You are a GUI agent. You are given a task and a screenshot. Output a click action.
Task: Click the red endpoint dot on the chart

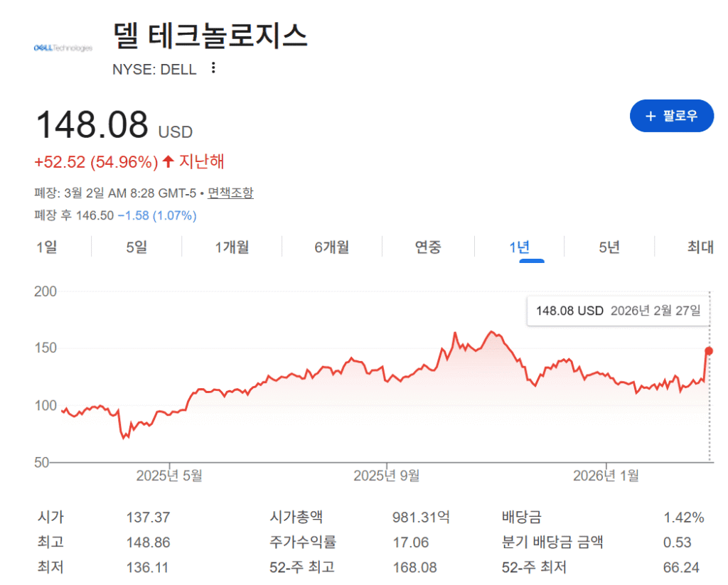point(708,350)
